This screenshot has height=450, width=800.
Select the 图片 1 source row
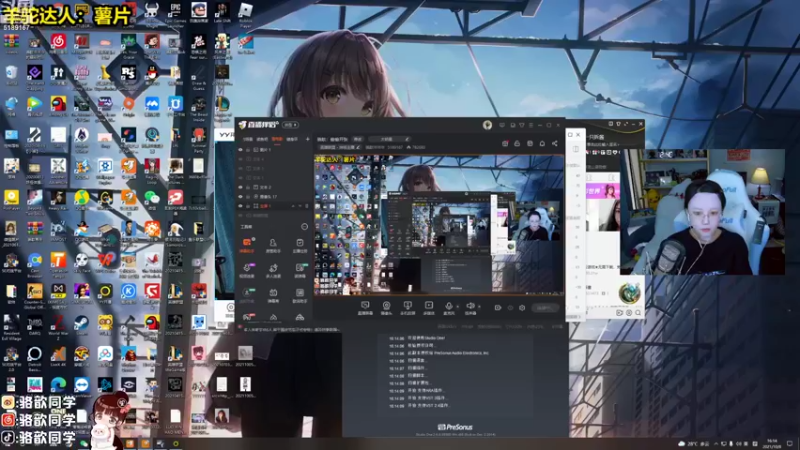274,150
